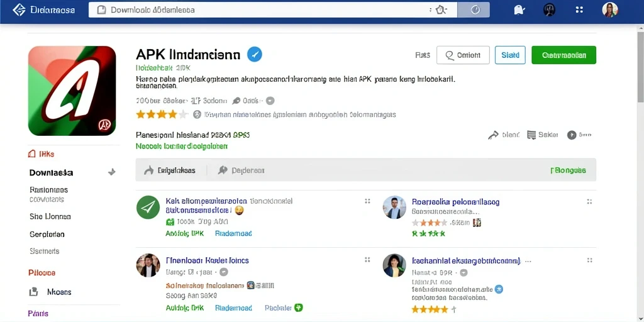Viewport: 644px width, 322px height.
Task: Click the red icon next to "IHks" in the sidebar
Action: (x=31, y=154)
